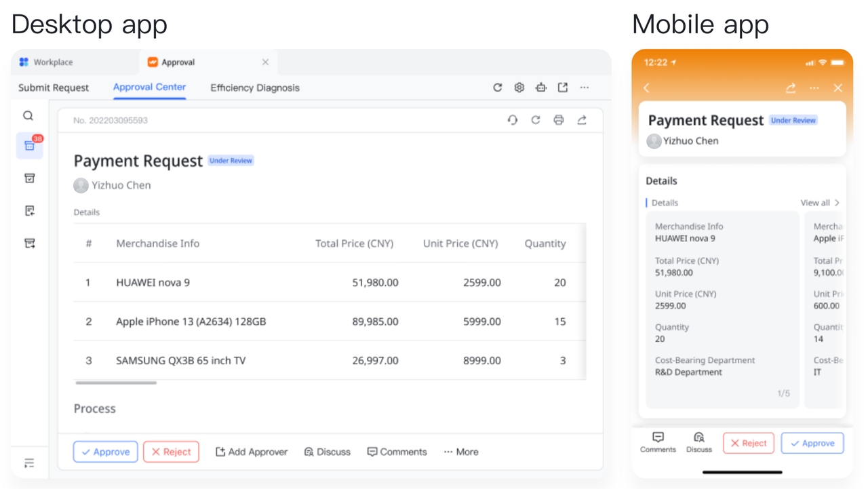Click the horizontal scrollbar under details table
868x489 pixels.
click(116, 383)
